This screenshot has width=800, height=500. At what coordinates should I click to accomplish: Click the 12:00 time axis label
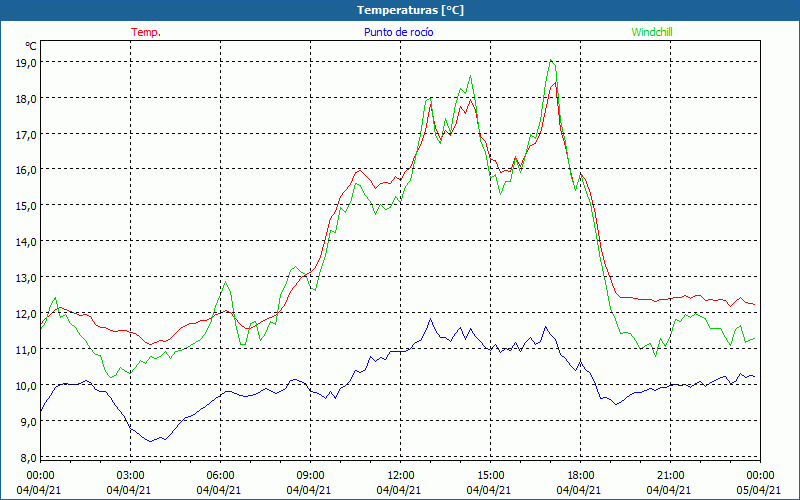(x=401, y=476)
